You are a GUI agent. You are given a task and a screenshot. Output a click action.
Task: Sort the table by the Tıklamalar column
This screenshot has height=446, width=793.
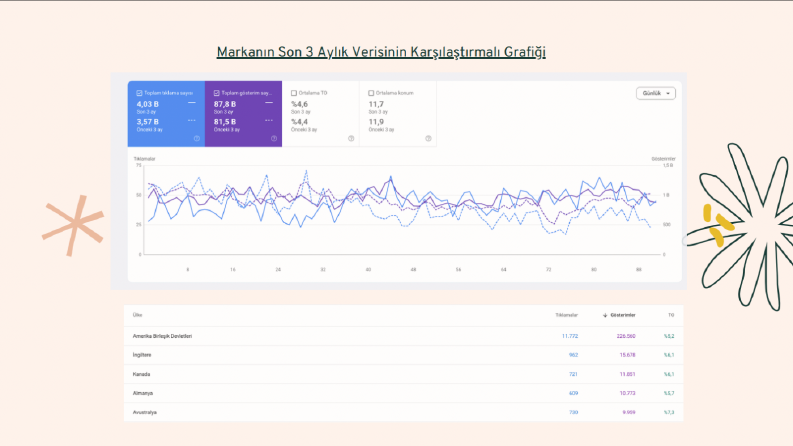click(x=566, y=315)
